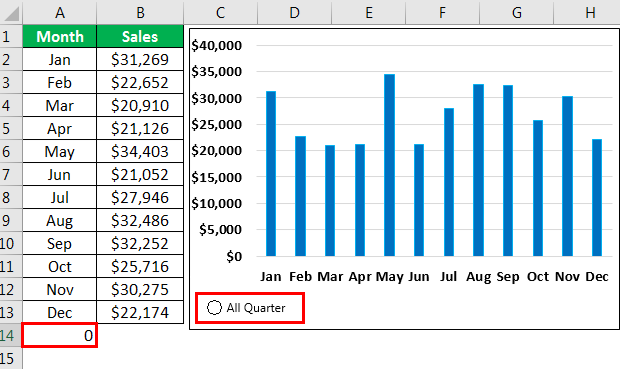Select the $22,174 sales cell
The height and width of the screenshot is (369, 620).
tap(140, 312)
